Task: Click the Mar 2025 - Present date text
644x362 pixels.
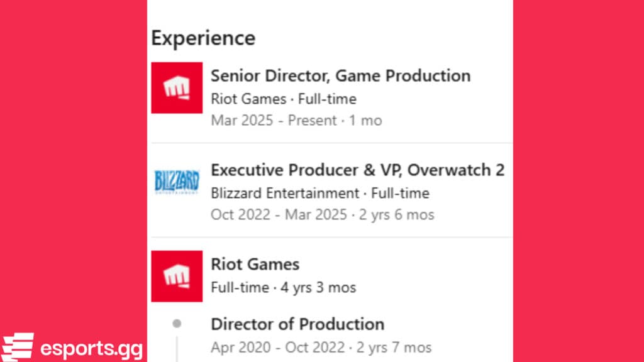Action: 296,120
